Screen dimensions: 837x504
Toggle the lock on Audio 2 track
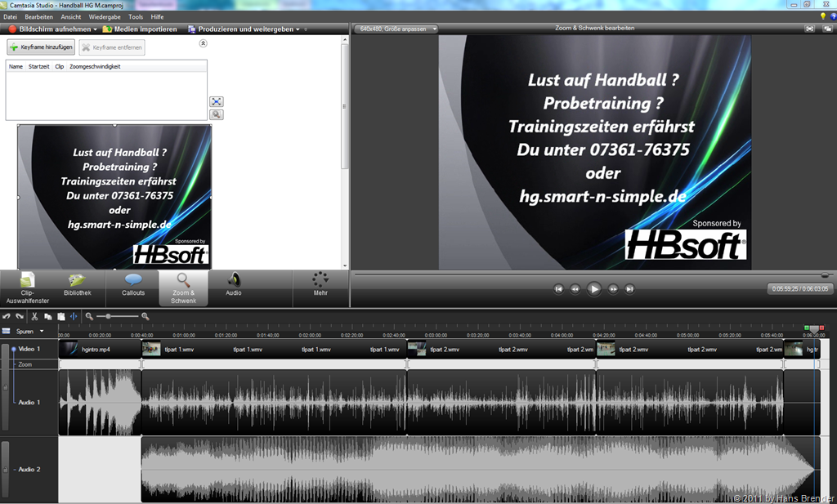point(5,469)
